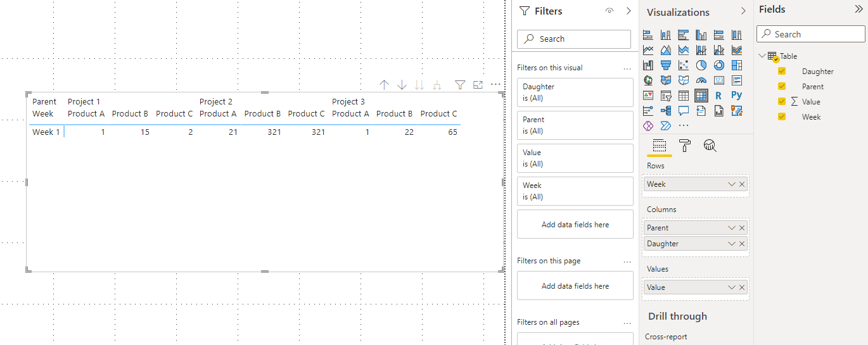Image resolution: width=868 pixels, height=345 pixels.
Task: Select the scatter chart visualization
Action: pos(684,65)
